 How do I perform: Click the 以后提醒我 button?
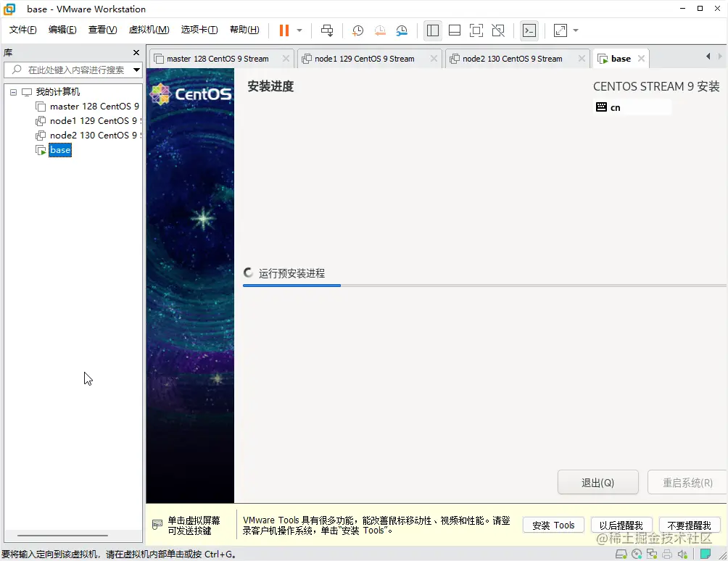coord(621,525)
